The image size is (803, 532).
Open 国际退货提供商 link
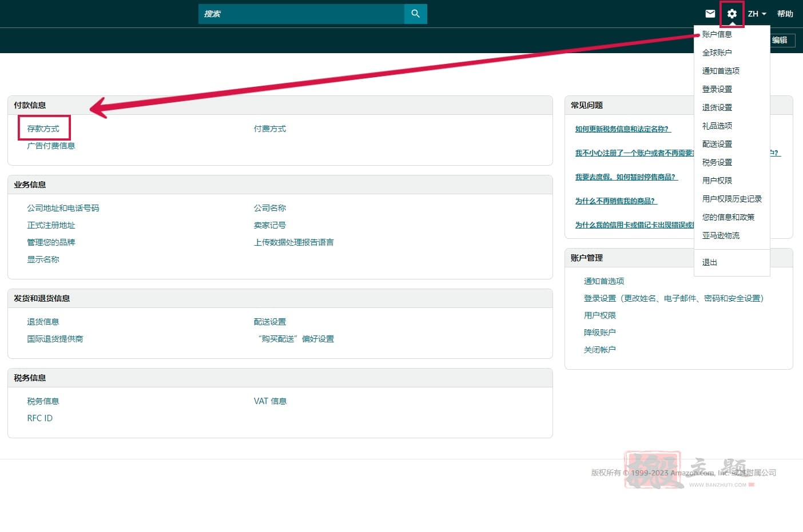(55, 339)
